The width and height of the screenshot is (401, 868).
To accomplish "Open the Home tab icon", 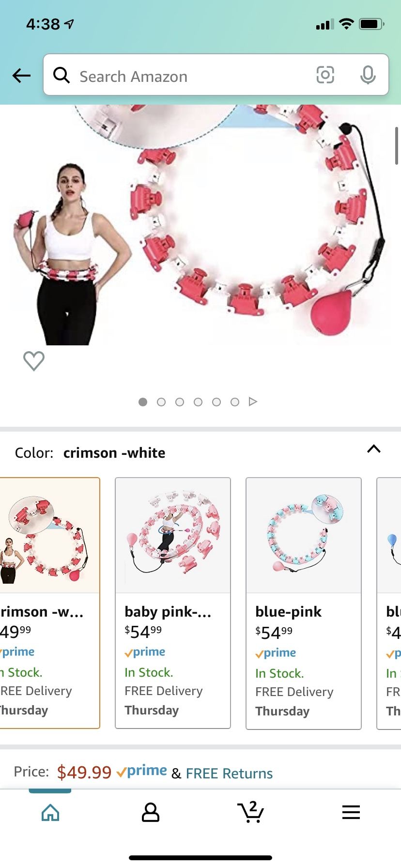I will click(x=50, y=812).
